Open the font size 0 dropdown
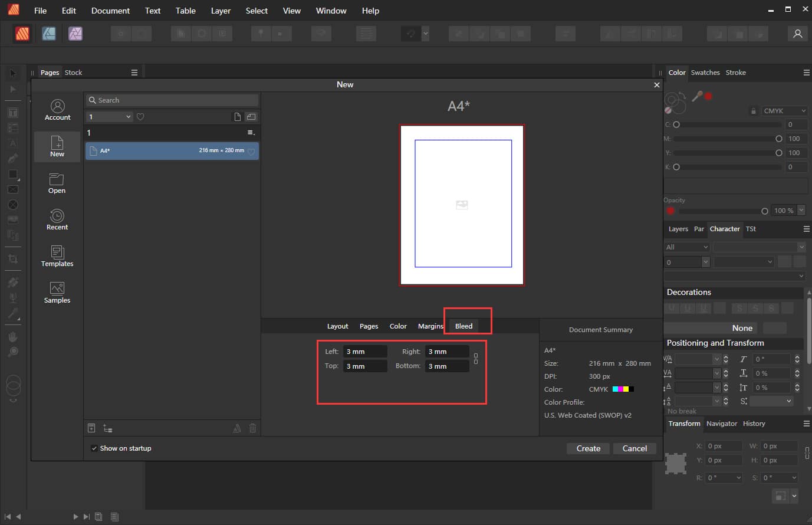Screen dimensions: 812x525 [x=705, y=262]
